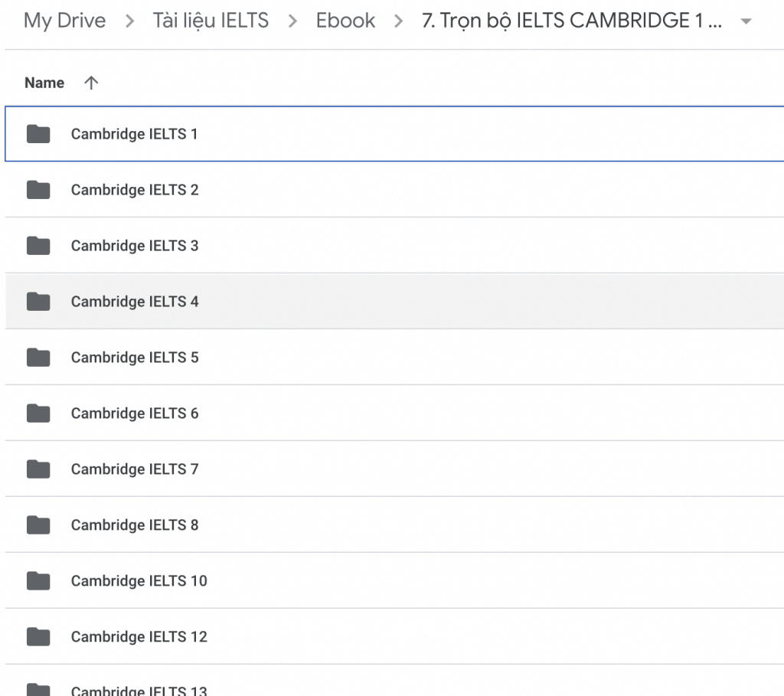784x696 pixels.
Task: Click the Cambridge IELTS 7 name
Action: [135, 469]
